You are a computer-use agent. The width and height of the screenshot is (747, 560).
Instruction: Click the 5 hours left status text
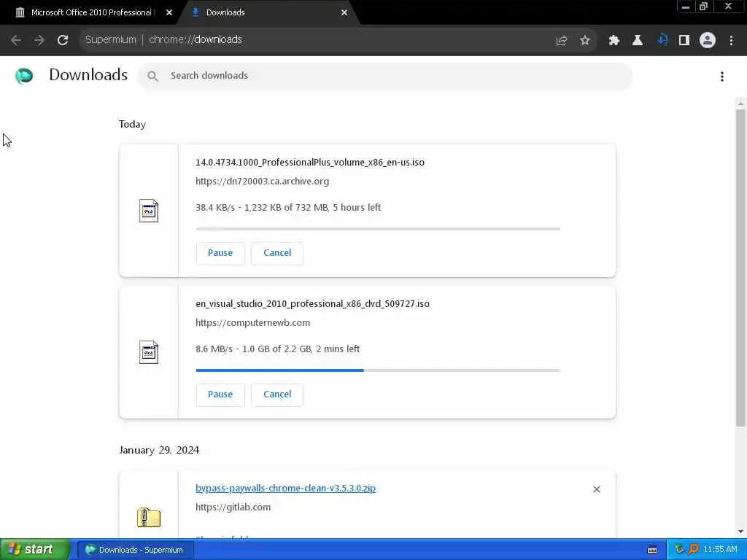(357, 208)
